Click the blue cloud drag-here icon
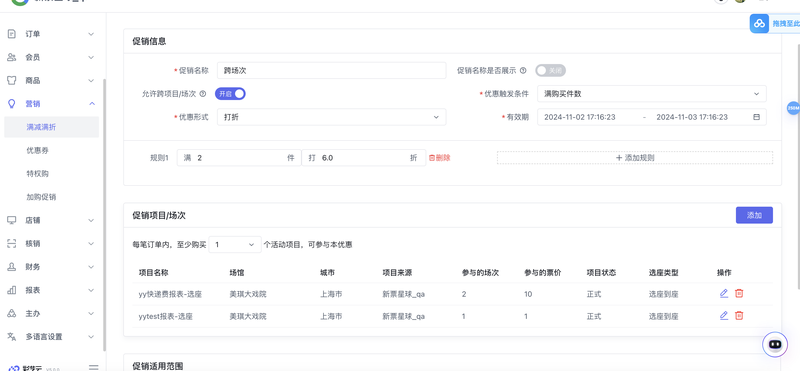Image resolution: width=800 pixels, height=371 pixels. (x=760, y=23)
